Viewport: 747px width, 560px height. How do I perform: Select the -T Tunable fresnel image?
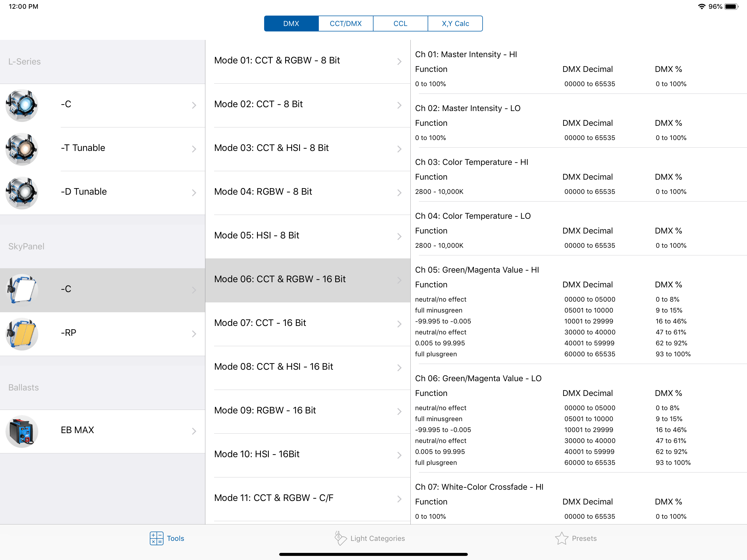click(x=22, y=149)
